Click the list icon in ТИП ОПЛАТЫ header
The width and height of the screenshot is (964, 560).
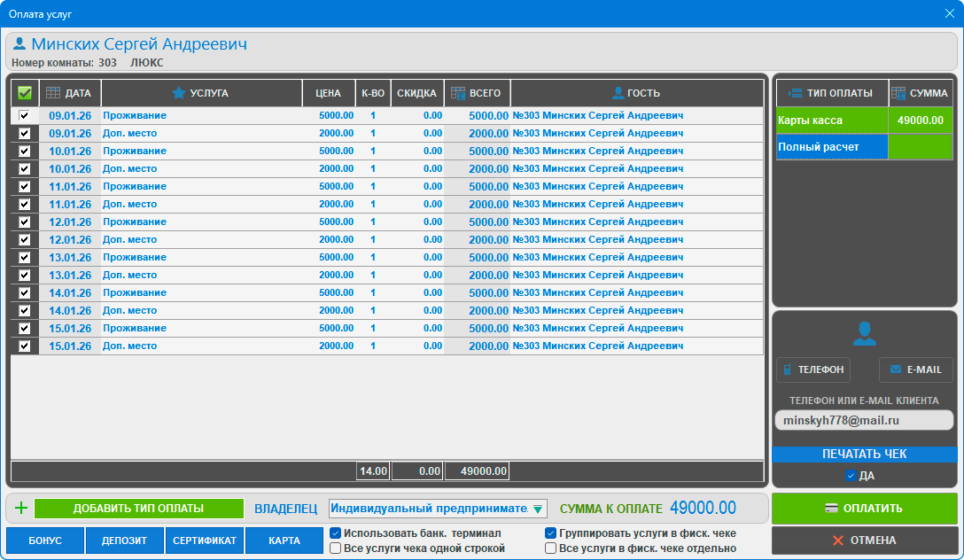pyautogui.click(x=795, y=93)
